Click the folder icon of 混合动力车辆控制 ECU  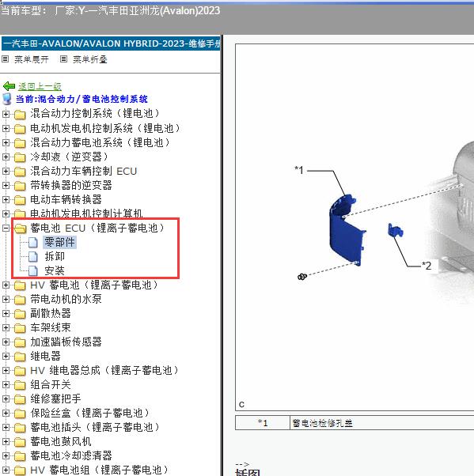point(20,172)
